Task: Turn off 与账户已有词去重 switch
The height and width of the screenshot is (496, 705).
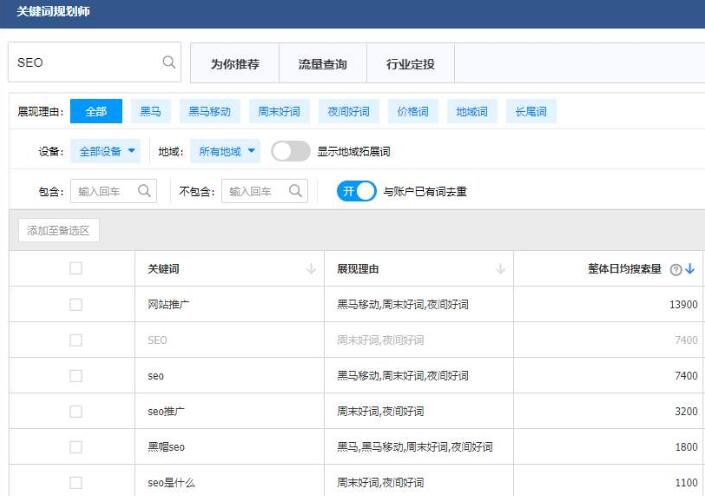Action: point(356,191)
